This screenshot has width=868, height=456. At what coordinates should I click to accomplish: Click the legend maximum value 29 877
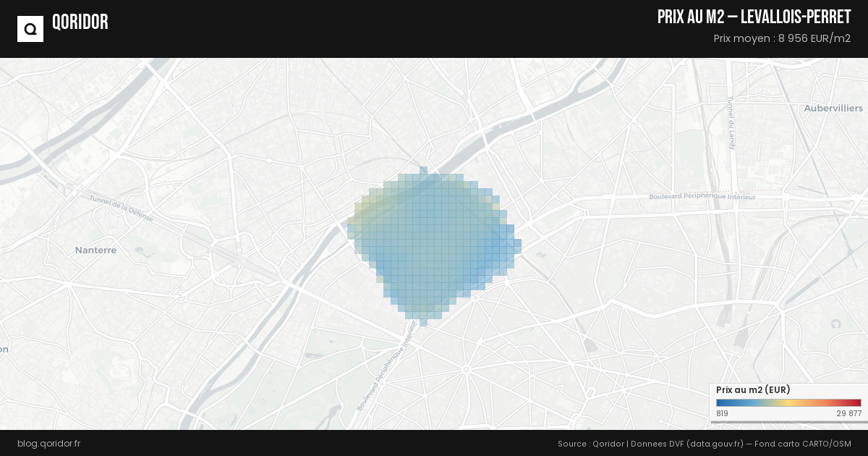point(848,414)
